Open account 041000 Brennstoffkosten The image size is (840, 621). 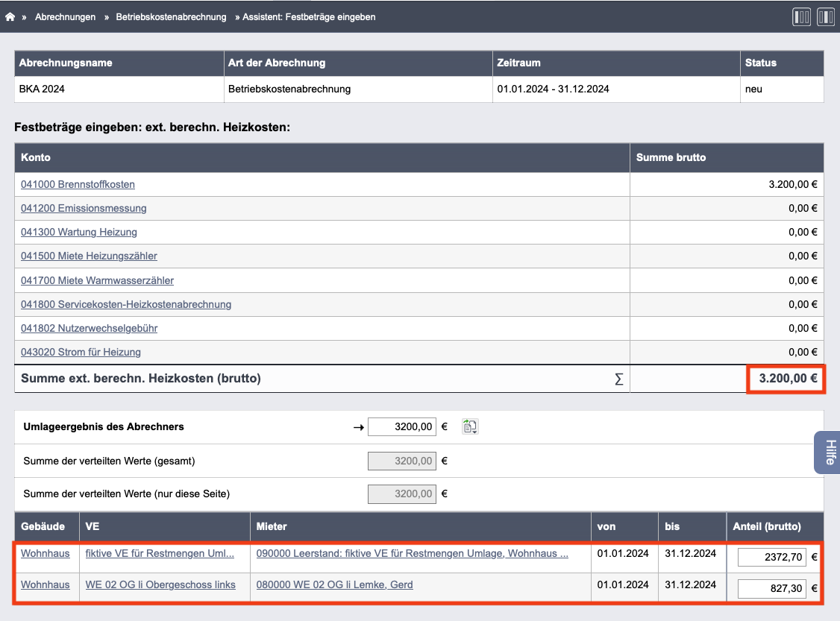point(78,184)
